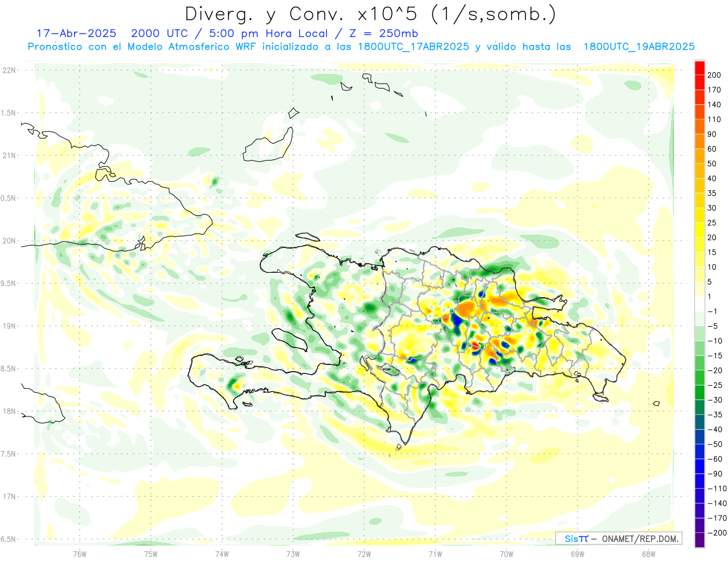Click the '76W' longitude label
Screen dimensions: 728x562
click(x=79, y=555)
